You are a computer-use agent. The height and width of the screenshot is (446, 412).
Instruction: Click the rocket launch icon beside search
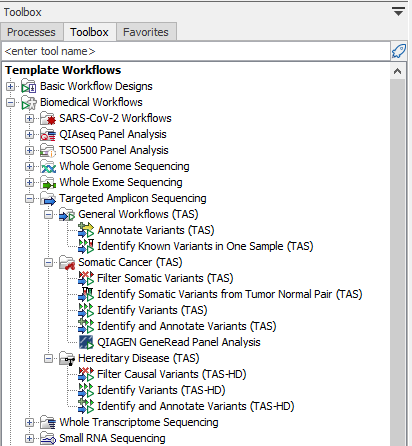point(399,51)
